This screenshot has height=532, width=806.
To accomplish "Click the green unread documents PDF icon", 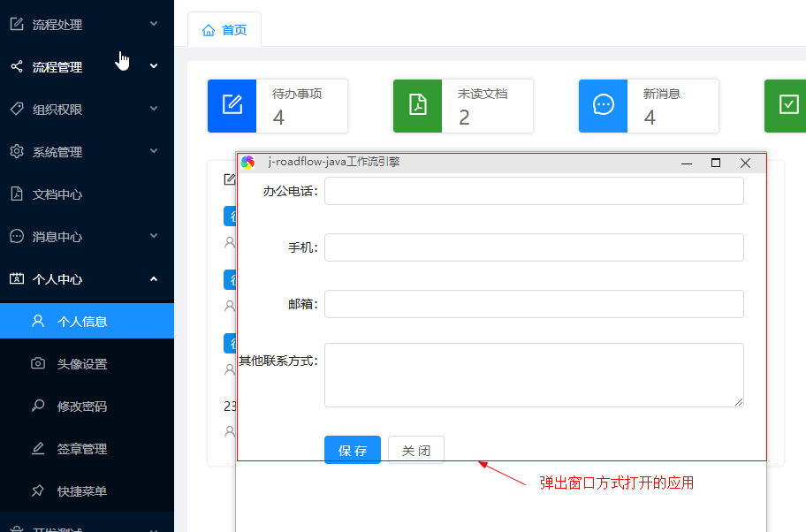I will pyautogui.click(x=417, y=105).
